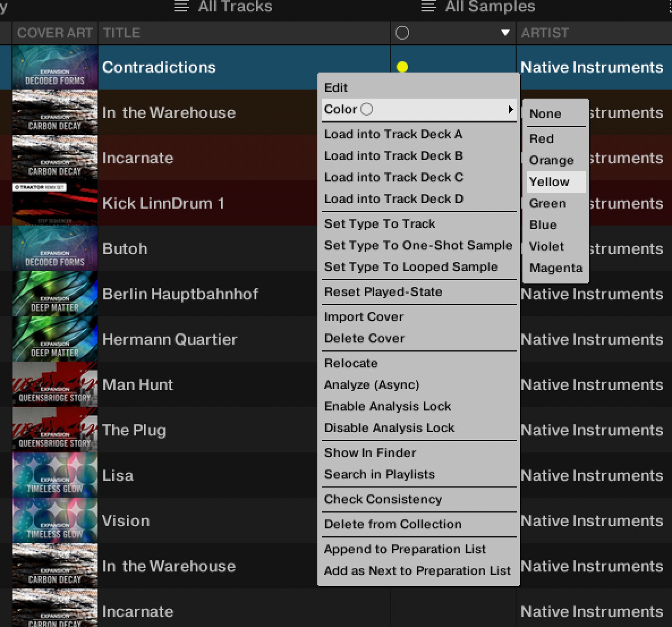Viewport: 672px width, 627px height.
Task: Click the color circle icon beside Color menu entry
Action: click(367, 109)
